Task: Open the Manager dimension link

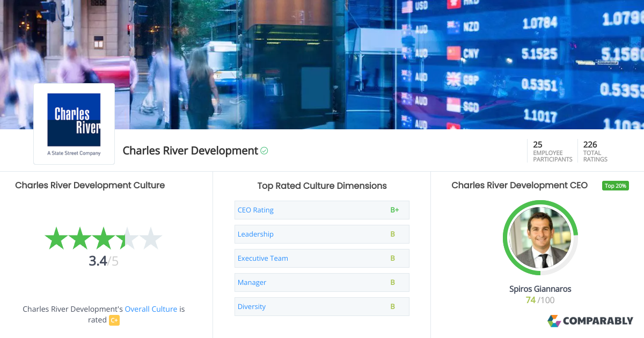Action: pyautogui.click(x=252, y=283)
